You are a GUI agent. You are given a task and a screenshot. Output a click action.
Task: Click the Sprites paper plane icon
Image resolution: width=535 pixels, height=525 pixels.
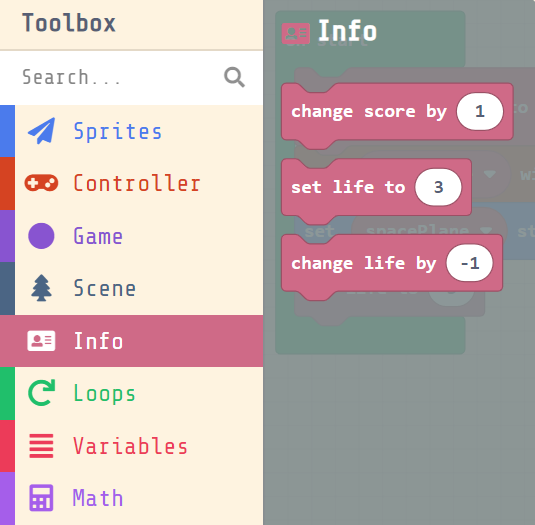pos(41,131)
